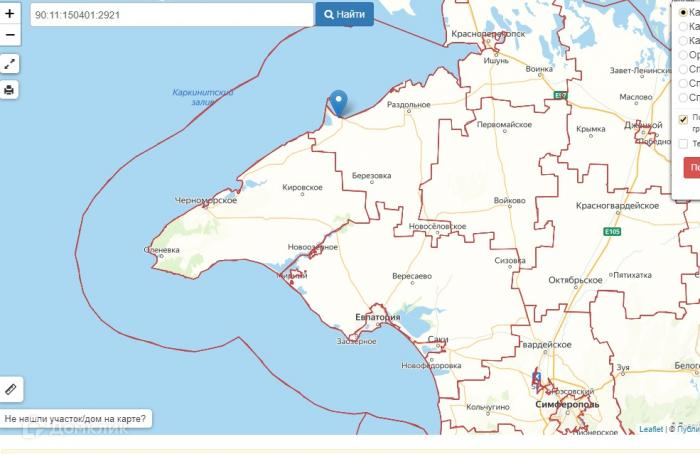700x454 pixels.
Task: Click the Каркинитский залив gulf label
Action: [x=203, y=97]
